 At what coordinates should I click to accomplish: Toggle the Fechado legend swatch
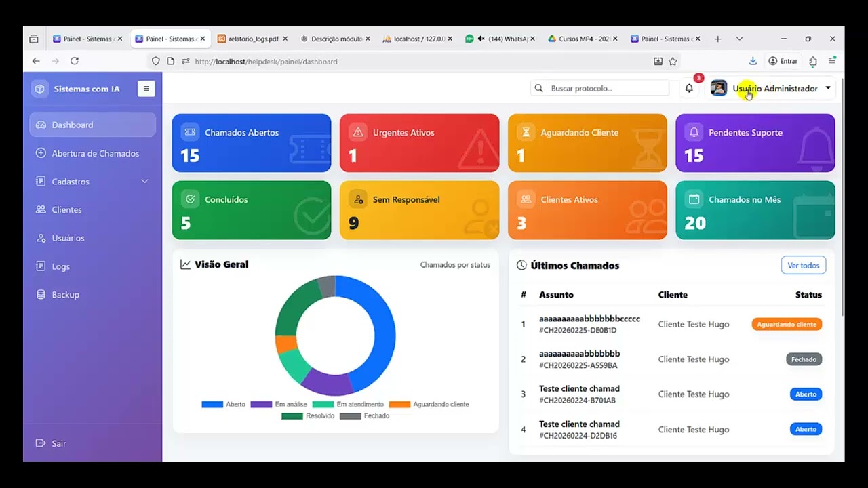351,416
